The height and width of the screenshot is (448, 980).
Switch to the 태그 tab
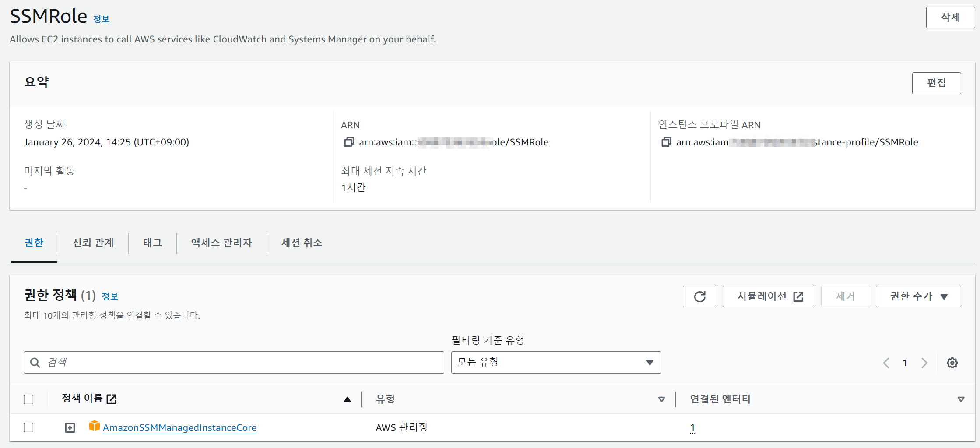click(153, 243)
